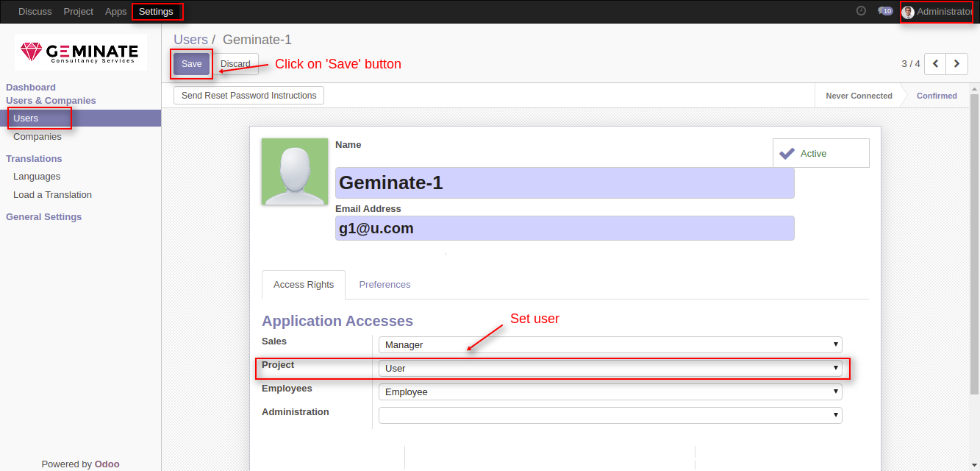Open Companies in the sidebar
Screen dimensions: 980x471
(37, 137)
